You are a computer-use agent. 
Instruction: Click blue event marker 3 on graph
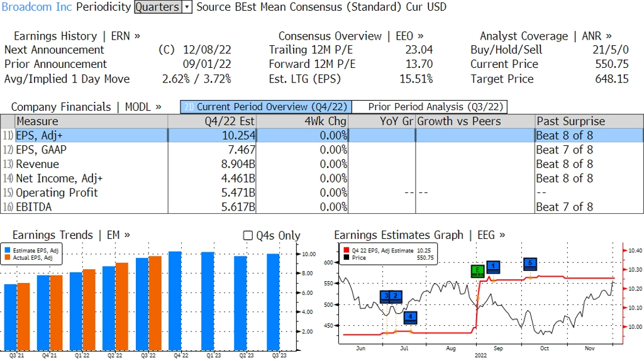point(386,296)
